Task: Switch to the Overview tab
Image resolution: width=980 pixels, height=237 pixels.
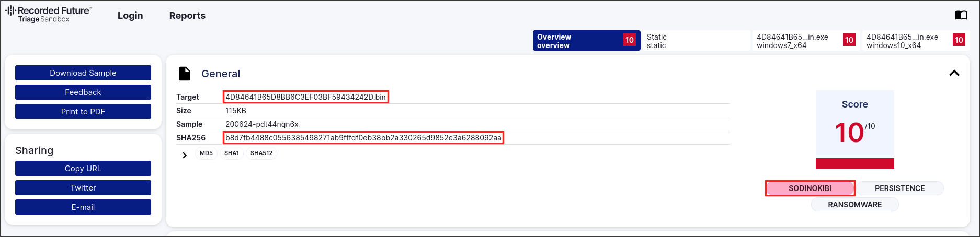Action: (x=587, y=41)
